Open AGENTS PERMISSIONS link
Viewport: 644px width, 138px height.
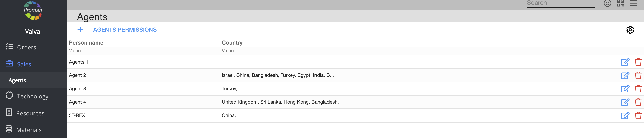tap(125, 30)
